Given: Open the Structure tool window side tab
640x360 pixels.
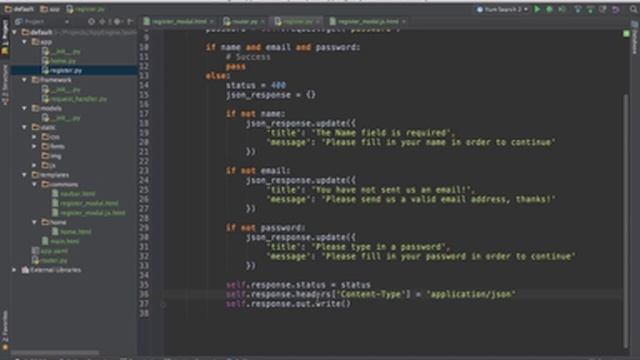Looking at the screenshot, I should pos(5,85).
